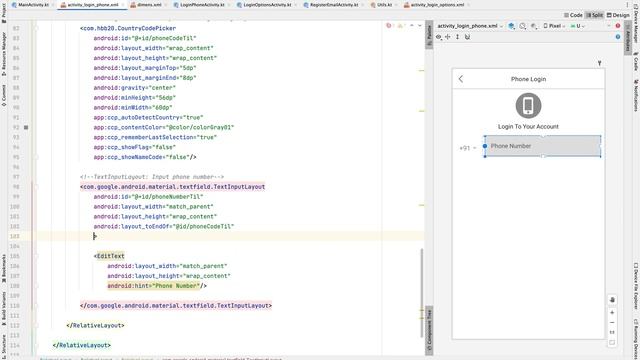
Task: Open the orientation and night mode dropdown
Action: click(523, 26)
